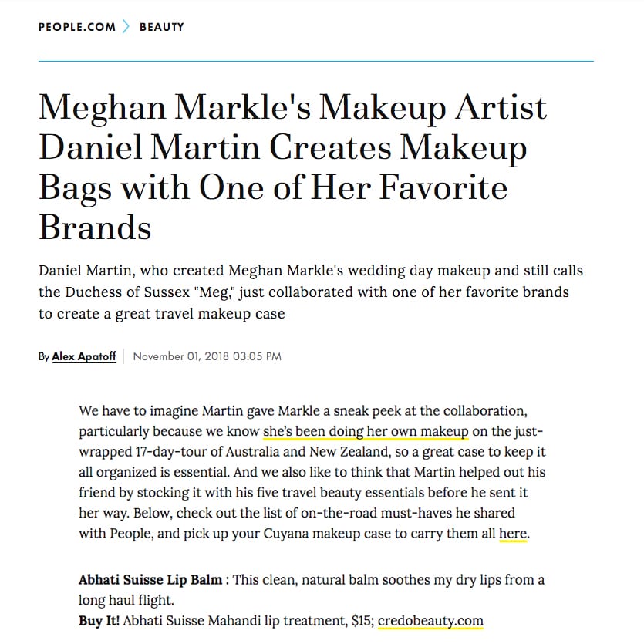Screen dimensions: 644x644
Task: Open the "here" link for the Cuyana case
Action: click(513, 534)
